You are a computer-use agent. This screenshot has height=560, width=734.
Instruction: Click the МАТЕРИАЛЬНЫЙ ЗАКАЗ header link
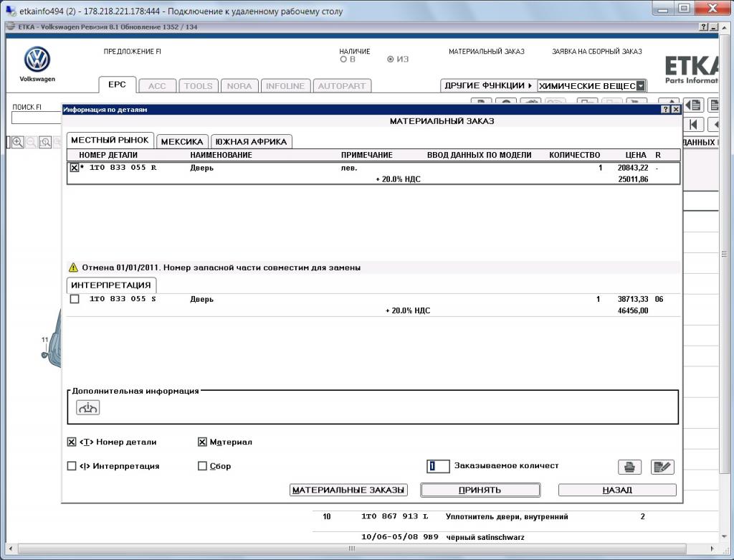pyautogui.click(x=487, y=52)
